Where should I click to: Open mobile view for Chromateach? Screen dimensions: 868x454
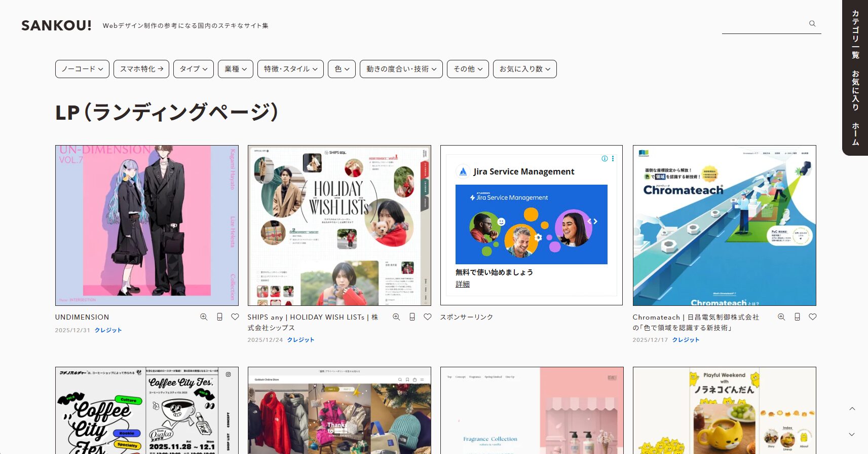(x=797, y=317)
